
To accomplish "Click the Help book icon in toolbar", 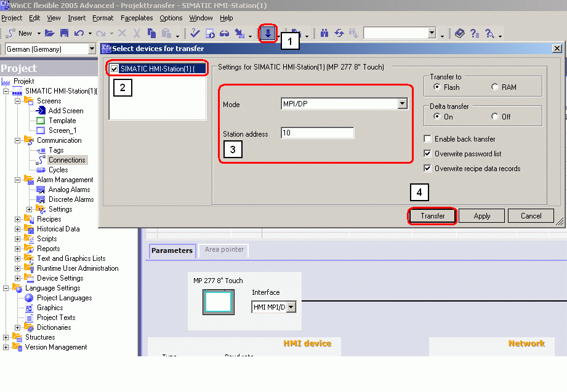I will click(x=460, y=33).
